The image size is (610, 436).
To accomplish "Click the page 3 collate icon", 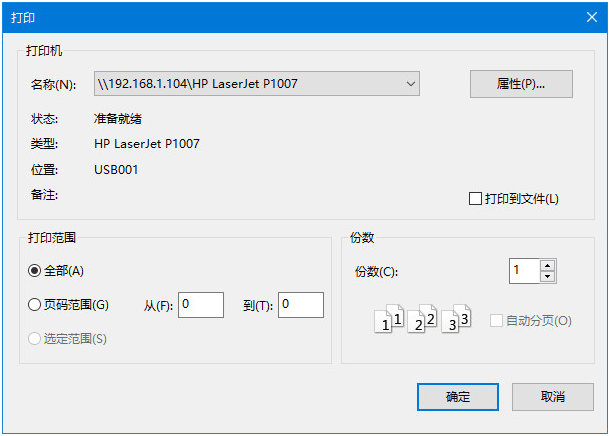I will [x=457, y=321].
